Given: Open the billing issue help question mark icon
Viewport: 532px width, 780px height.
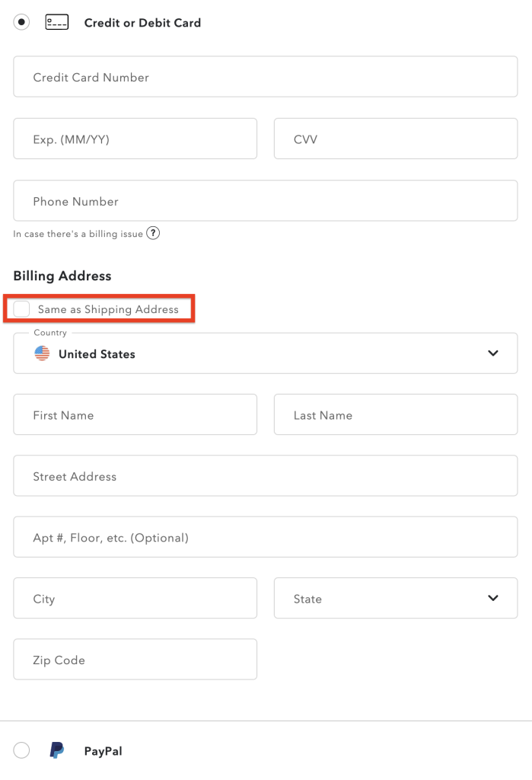Looking at the screenshot, I should point(153,234).
